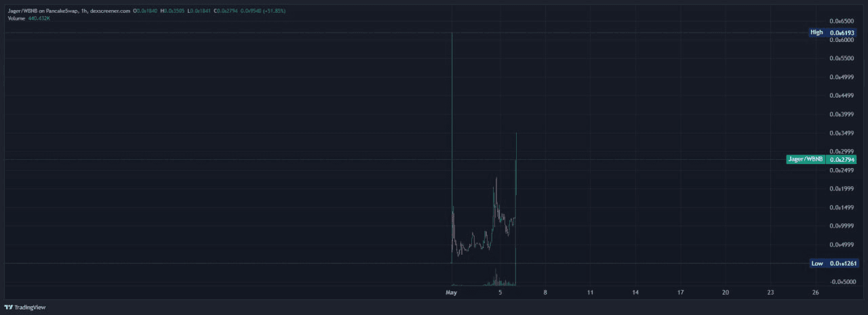This screenshot has width=868, height=315.
Task: Click the 20 date label on time axis
Action: pos(726,293)
